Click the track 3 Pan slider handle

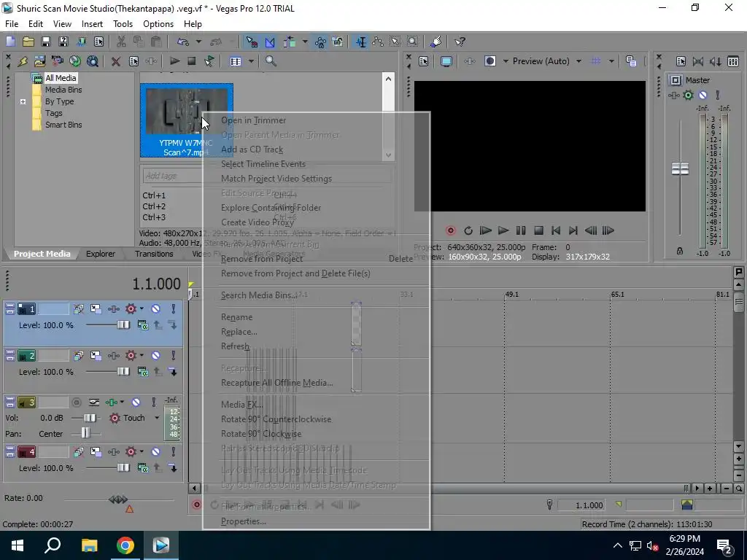click(x=85, y=433)
